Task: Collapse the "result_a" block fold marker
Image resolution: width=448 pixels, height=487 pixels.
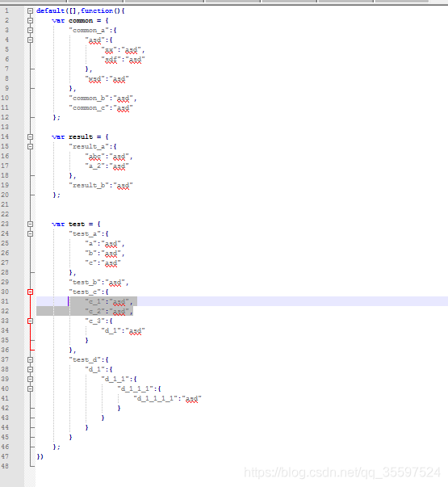Action: click(x=30, y=146)
